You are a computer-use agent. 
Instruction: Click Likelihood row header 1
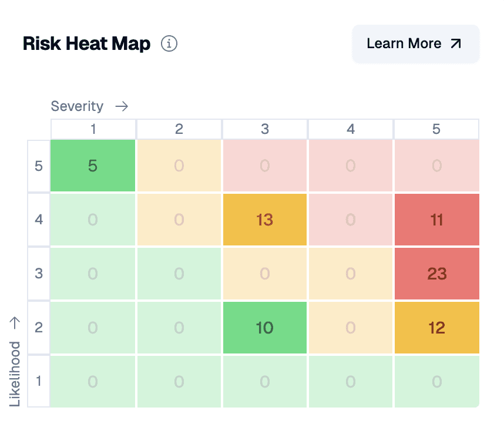39,381
